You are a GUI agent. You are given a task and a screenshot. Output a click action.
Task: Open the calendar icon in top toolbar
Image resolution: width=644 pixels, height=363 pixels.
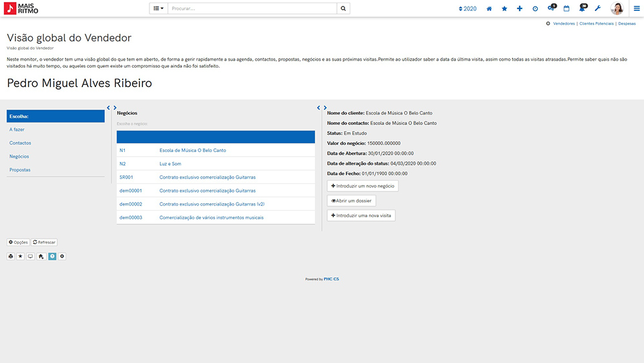(566, 8)
